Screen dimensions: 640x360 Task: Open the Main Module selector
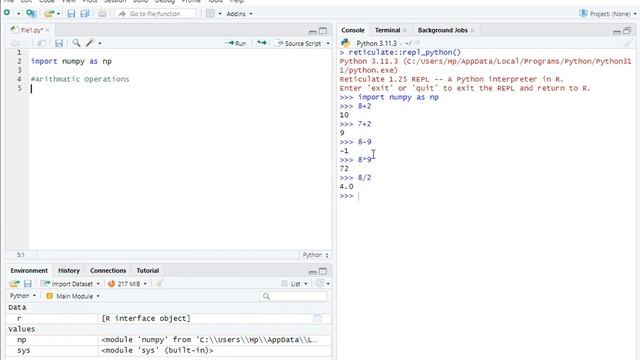pyautogui.click(x=73, y=296)
